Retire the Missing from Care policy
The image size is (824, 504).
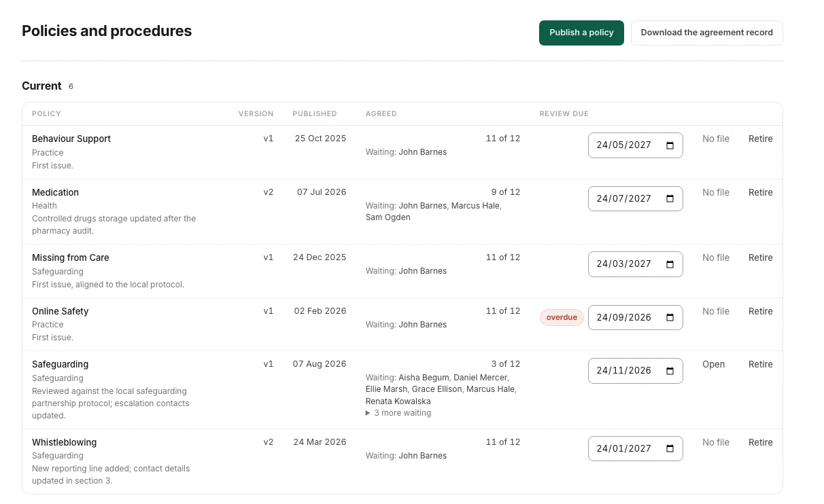(760, 257)
